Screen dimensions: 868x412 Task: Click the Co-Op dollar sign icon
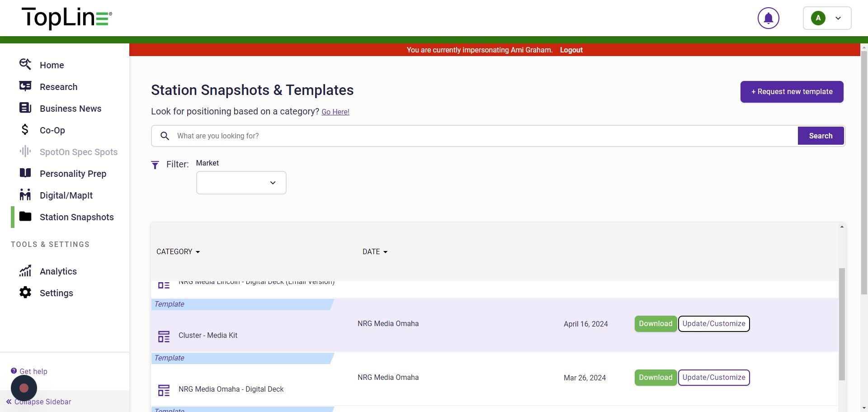pyautogui.click(x=25, y=130)
